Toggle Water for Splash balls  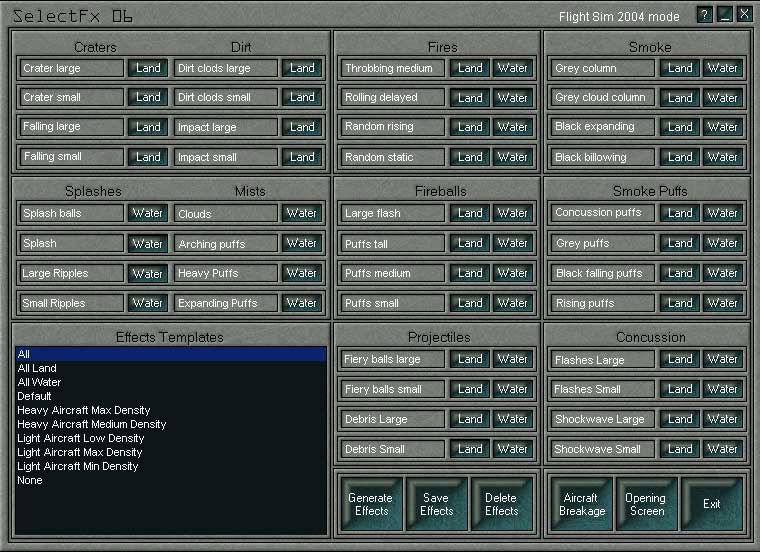click(148, 213)
